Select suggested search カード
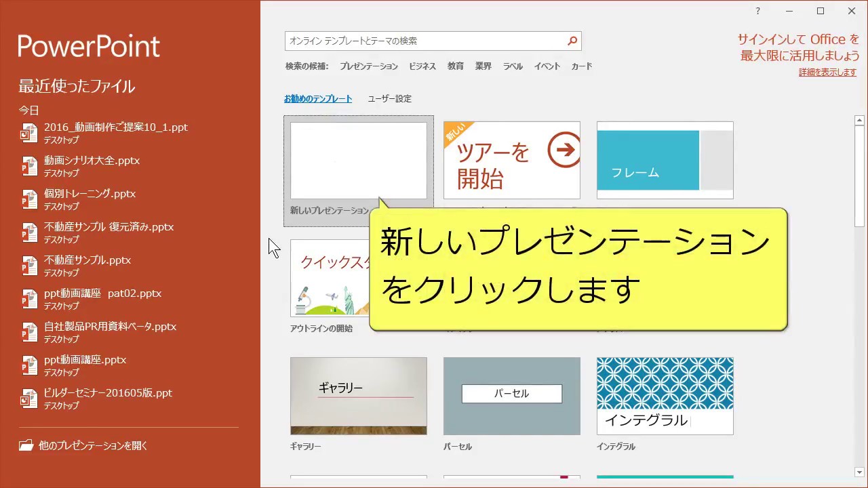868x488 pixels. [582, 66]
